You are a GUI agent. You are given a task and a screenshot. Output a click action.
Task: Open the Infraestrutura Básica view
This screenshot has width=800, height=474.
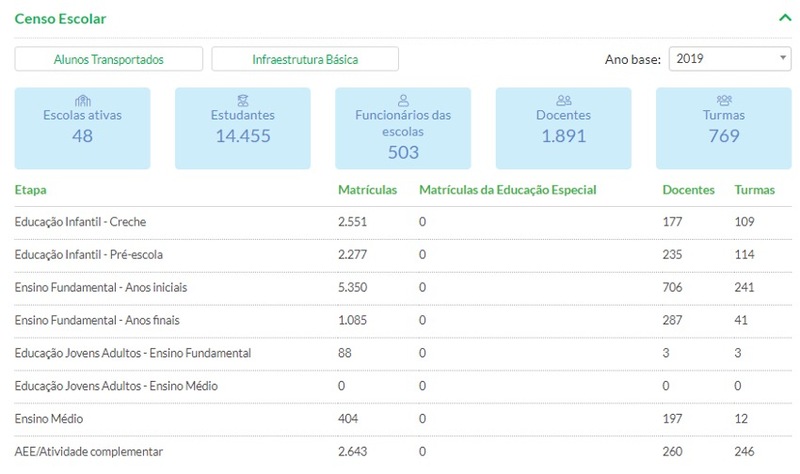(305, 59)
